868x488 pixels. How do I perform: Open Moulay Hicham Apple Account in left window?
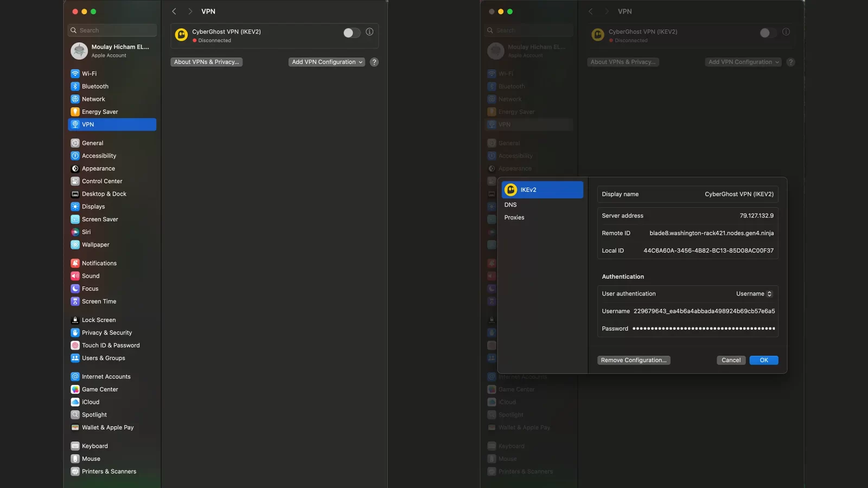point(112,51)
